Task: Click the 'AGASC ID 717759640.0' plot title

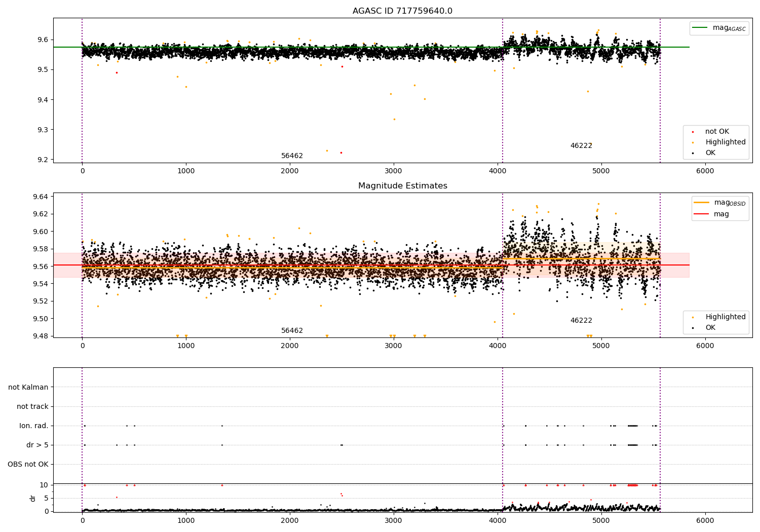Action: click(x=402, y=11)
